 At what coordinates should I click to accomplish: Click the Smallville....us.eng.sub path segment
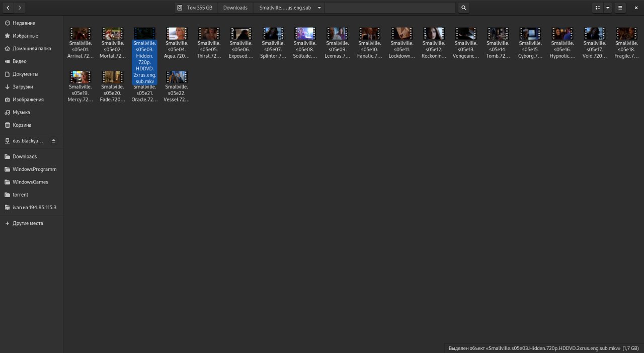click(x=285, y=8)
